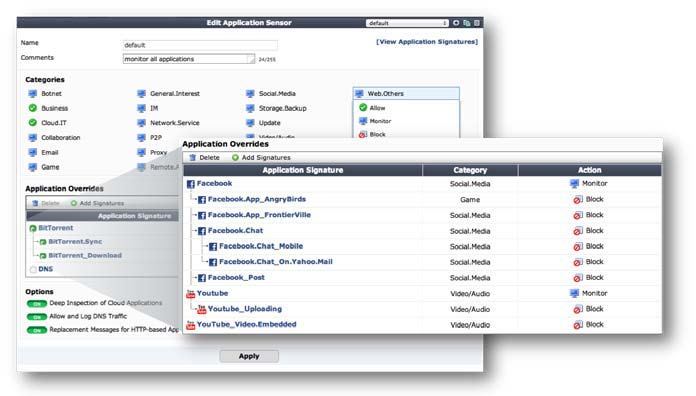Select Facebook signature row

(422, 183)
